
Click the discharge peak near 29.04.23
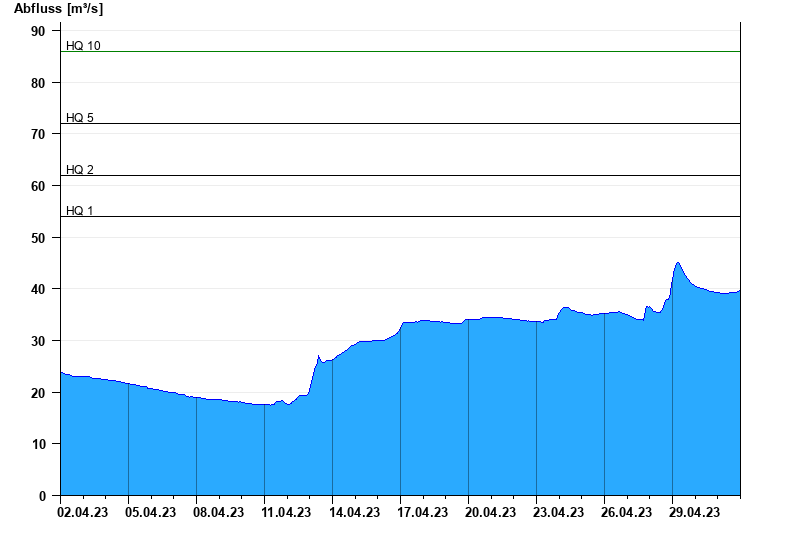(678, 263)
